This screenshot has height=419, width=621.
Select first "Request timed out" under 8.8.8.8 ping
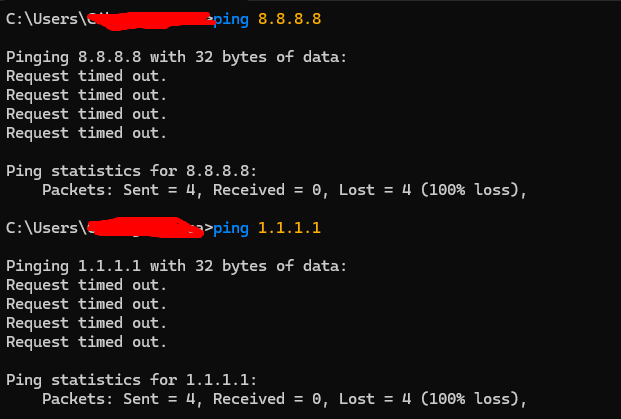[x=86, y=76]
